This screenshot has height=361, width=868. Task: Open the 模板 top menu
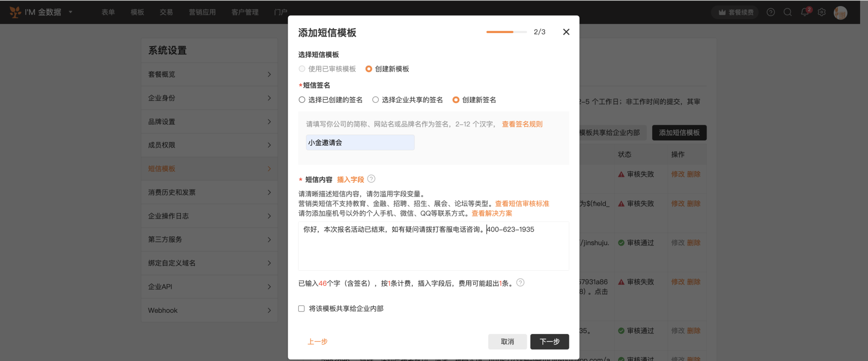click(x=138, y=12)
